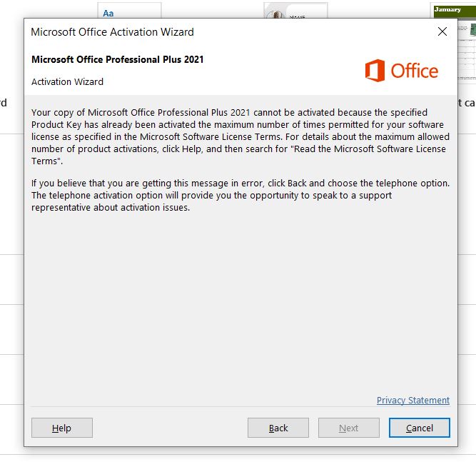Click the bold Office Professional Plus 2021 heading
The image size is (476, 462).
point(118,60)
